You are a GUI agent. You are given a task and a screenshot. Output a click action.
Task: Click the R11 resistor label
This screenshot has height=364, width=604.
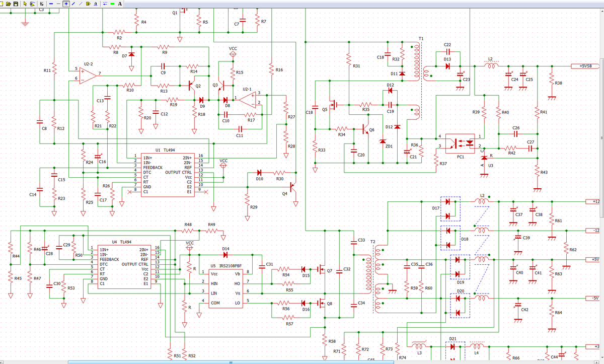click(47, 70)
